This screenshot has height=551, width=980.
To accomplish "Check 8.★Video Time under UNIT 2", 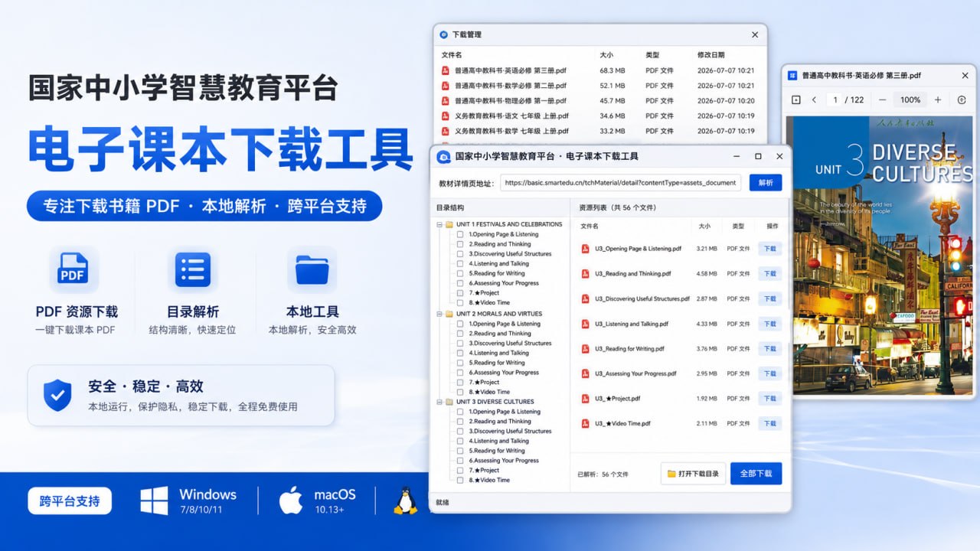I will click(x=460, y=392).
